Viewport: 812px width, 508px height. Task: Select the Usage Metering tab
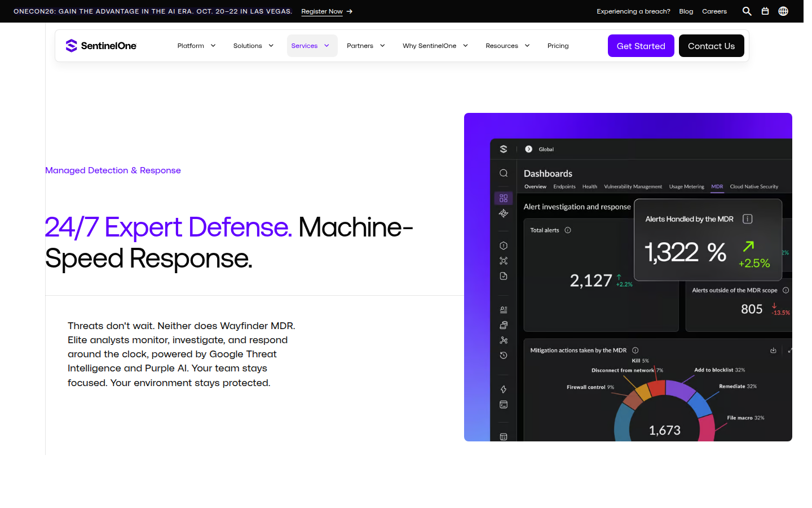coord(687,187)
